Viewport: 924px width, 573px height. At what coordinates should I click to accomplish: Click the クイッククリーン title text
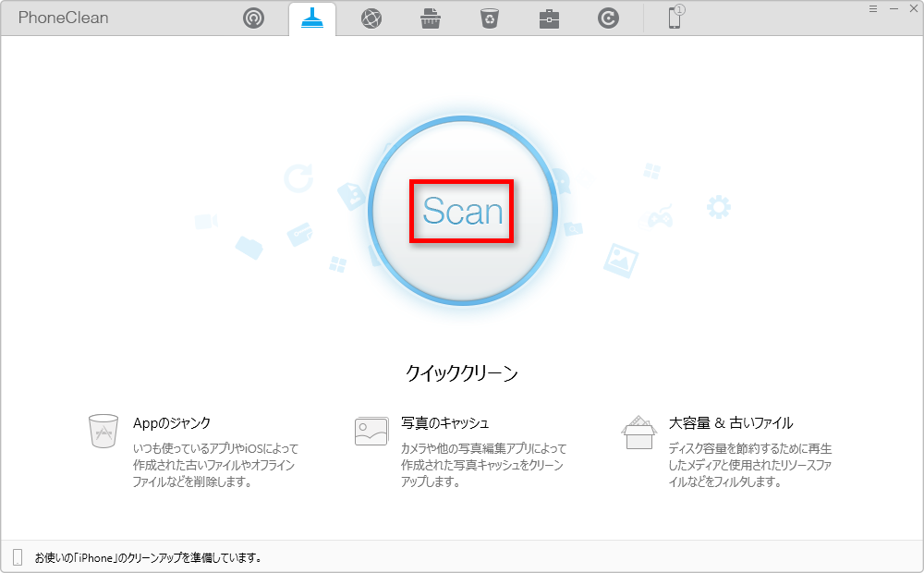[x=462, y=372]
